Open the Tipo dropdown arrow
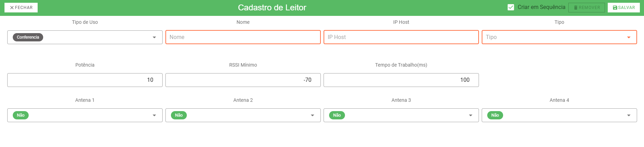644x147 pixels. pos(629,37)
